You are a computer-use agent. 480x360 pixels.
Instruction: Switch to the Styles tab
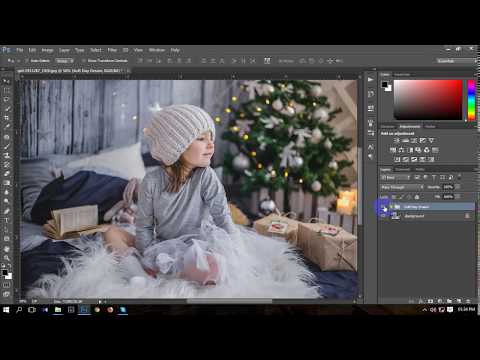(430, 127)
